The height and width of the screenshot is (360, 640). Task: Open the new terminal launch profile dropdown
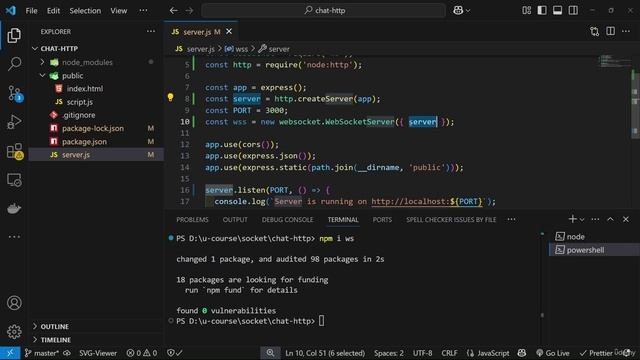tap(582, 220)
